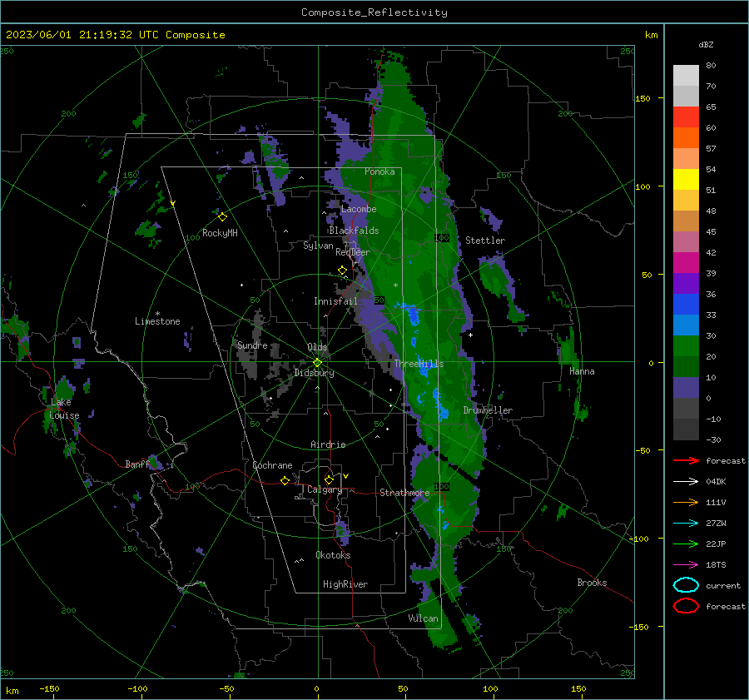The image size is (749, 700).
Task: Click the Sundre city label
Action: [x=252, y=345]
